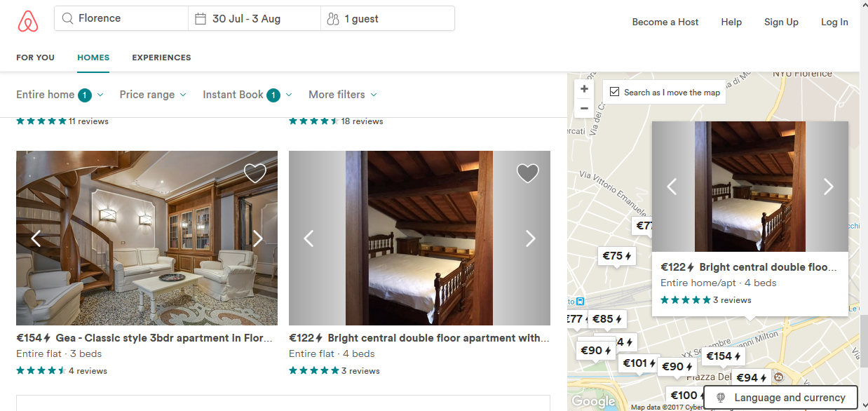Open the 30 Jul - 3 Aug date picker
The width and height of the screenshot is (868, 411).
click(254, 19)
